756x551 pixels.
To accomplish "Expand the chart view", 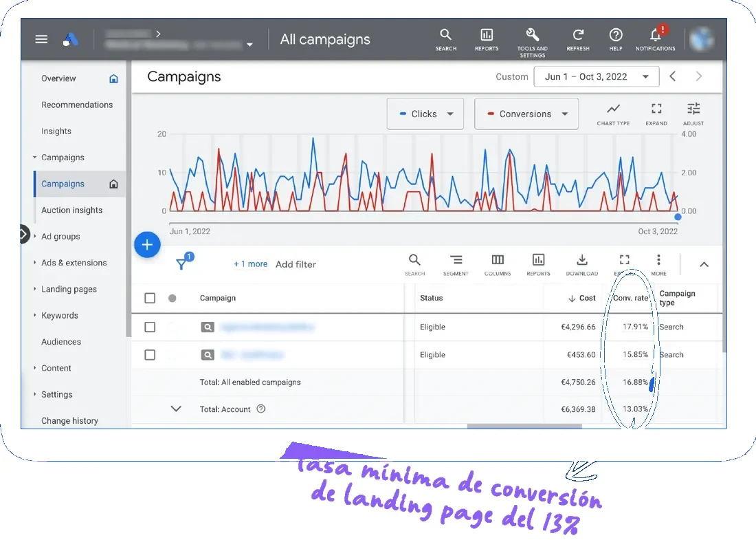I will tap(656, 114).
